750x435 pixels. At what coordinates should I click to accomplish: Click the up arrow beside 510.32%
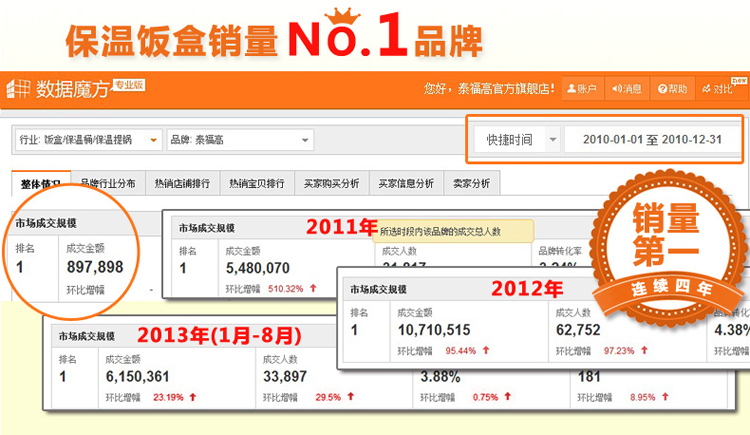(313, 288)
